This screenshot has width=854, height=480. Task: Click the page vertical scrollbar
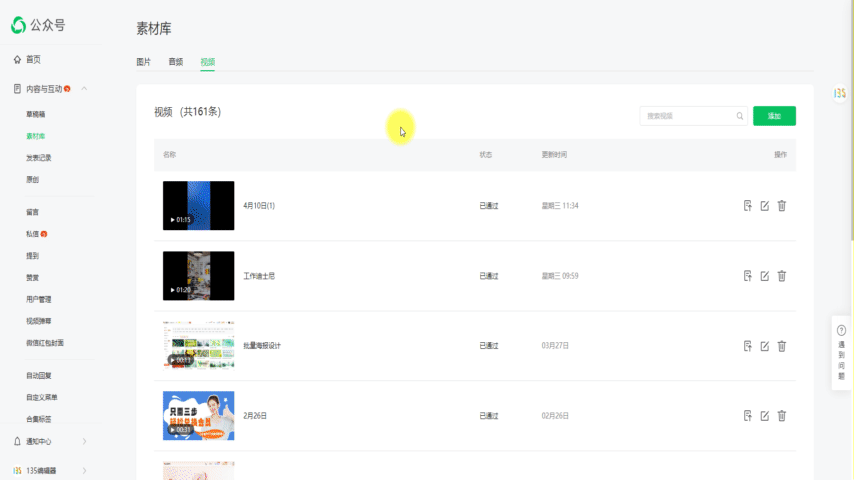pyautogui.click(x=852, y=120)
